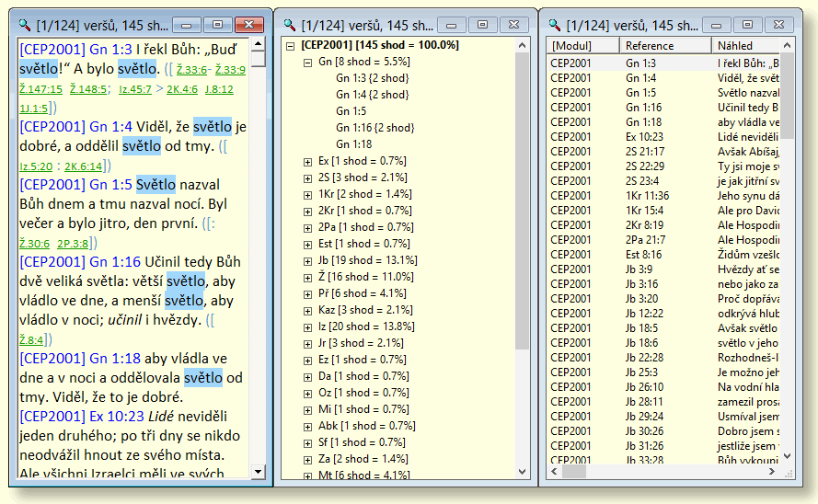
Task: Maximize the tree results window
Action: pos(481,24)
